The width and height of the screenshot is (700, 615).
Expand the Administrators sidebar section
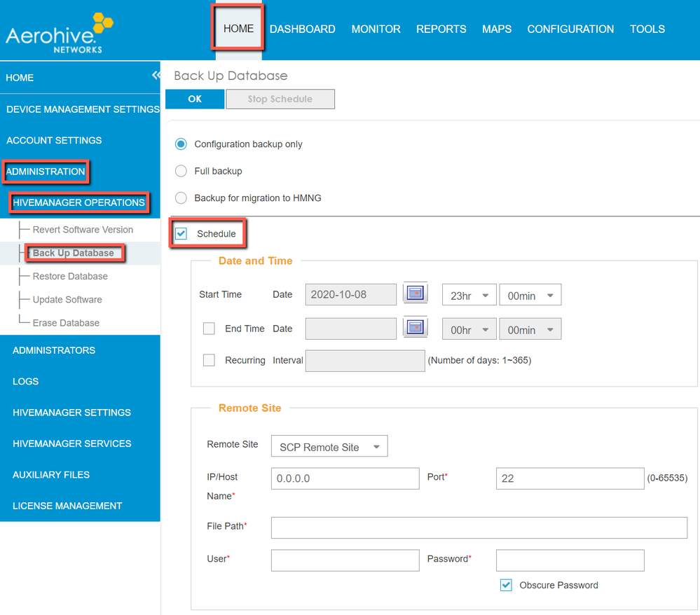pos(53,350)
